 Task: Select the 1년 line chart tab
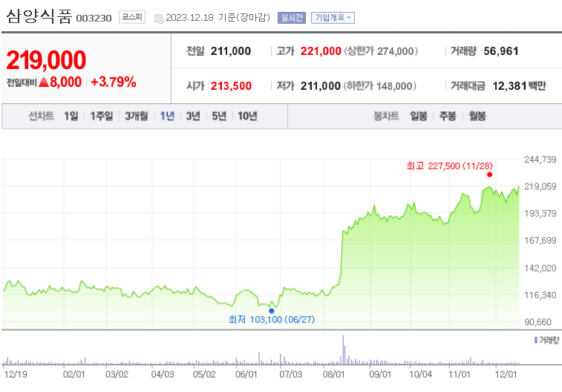pyautogui.click(x=167, y=116)
